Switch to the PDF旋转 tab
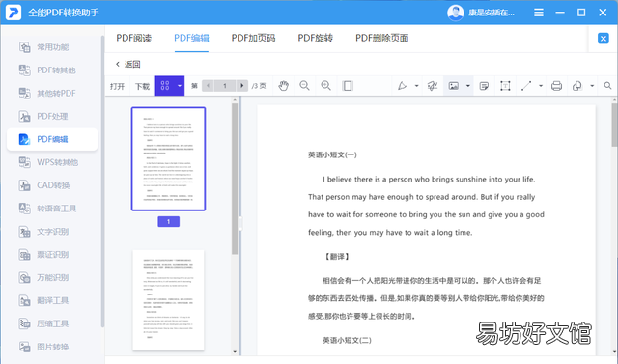Viewport: 618px width, 364px height. coord(316,38)
